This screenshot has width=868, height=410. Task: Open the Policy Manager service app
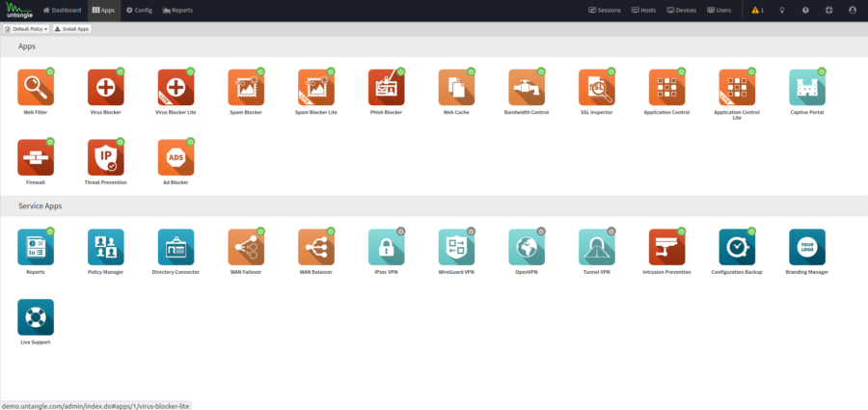pyautogui.click(x=106, y=247)
